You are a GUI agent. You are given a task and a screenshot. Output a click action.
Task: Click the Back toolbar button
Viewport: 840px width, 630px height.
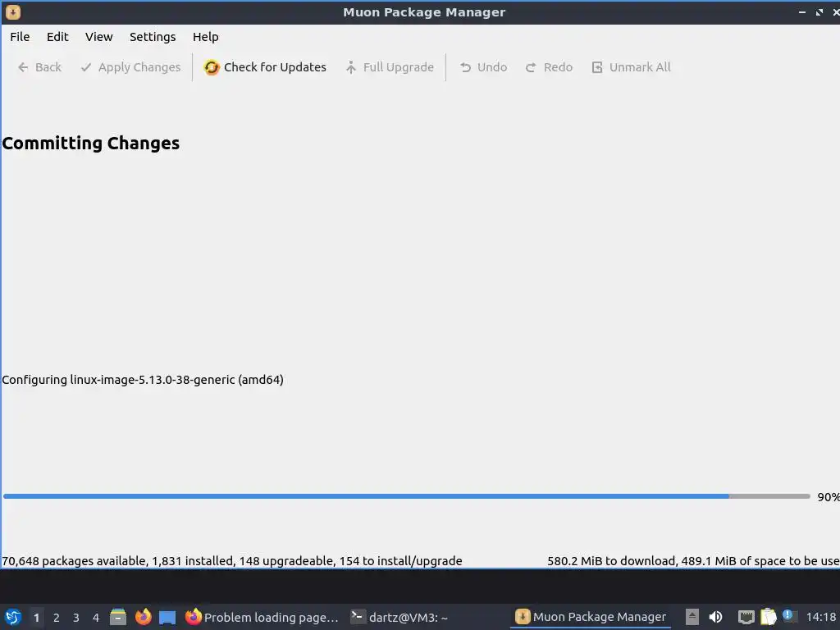click(x=39, y=67)
